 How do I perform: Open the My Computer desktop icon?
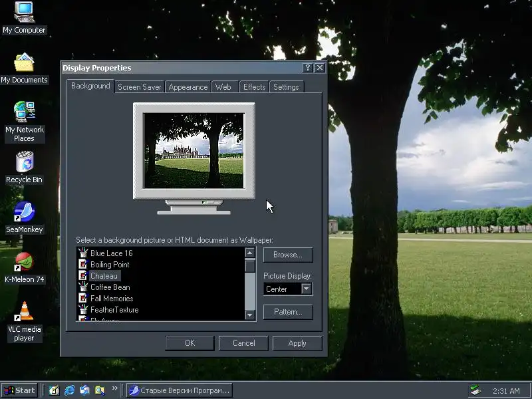tap(24, 18)
